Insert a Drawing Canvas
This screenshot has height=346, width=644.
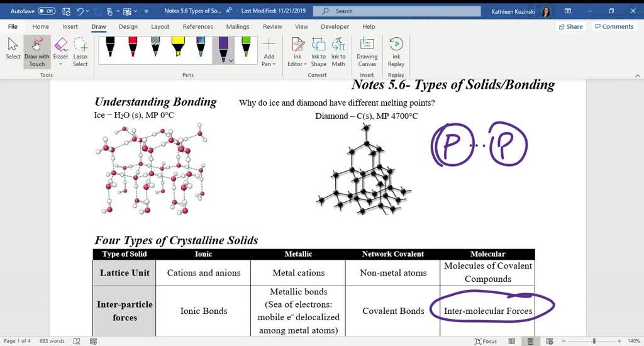[367, 52]
